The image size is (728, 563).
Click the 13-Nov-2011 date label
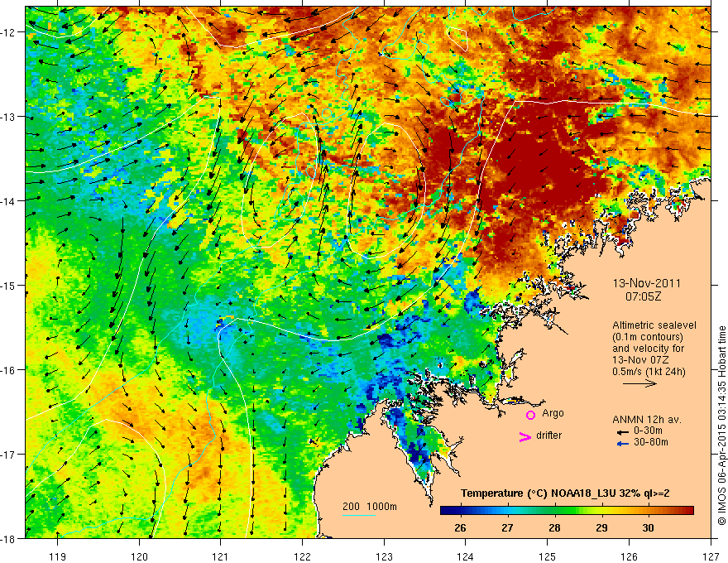[x=647, y=283]
